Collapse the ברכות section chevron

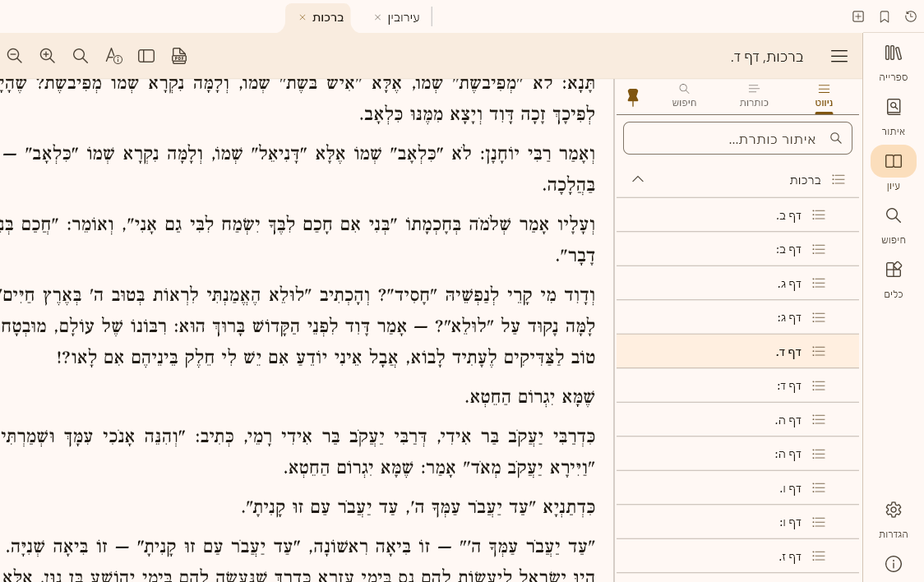639,179
